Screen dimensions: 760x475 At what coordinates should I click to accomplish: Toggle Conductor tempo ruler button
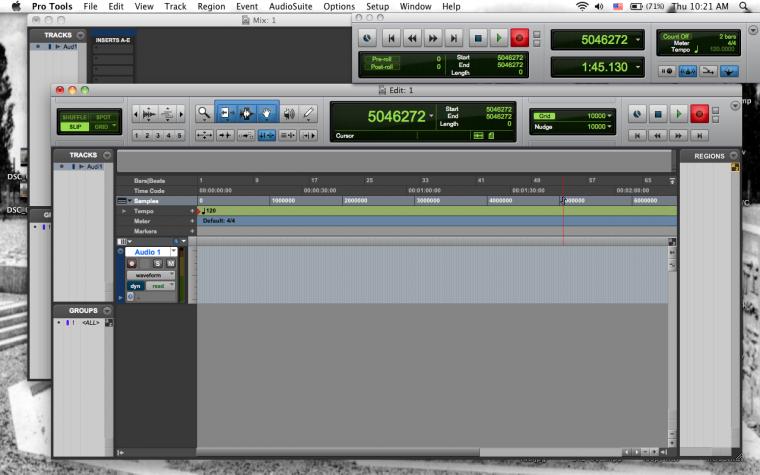728,71
